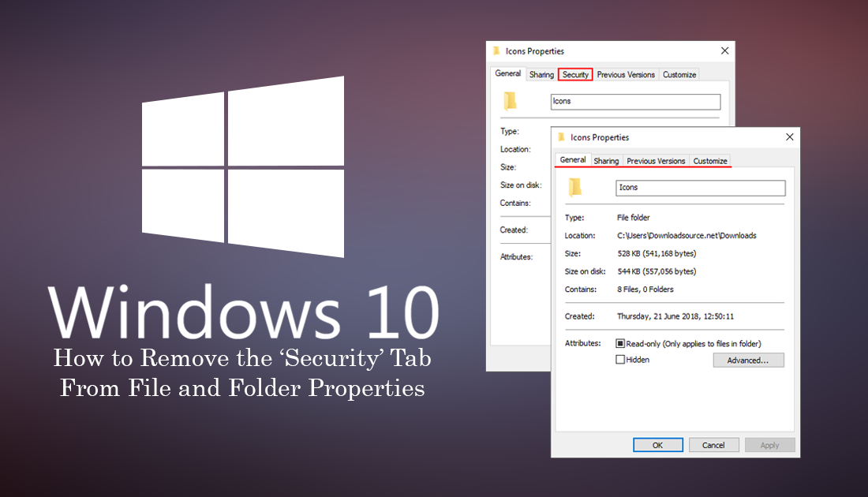The height and width of the screenshot is (497, 868).
Task: Switch to Sharing tab in back window
Action: click(x=541, y=74)
